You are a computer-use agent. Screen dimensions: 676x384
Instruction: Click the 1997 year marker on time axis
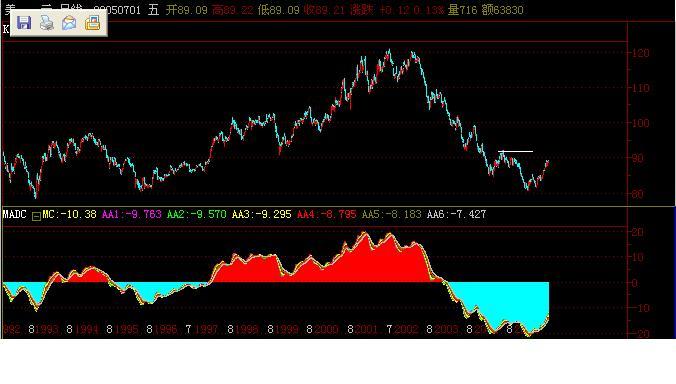(x=206, y=330)
